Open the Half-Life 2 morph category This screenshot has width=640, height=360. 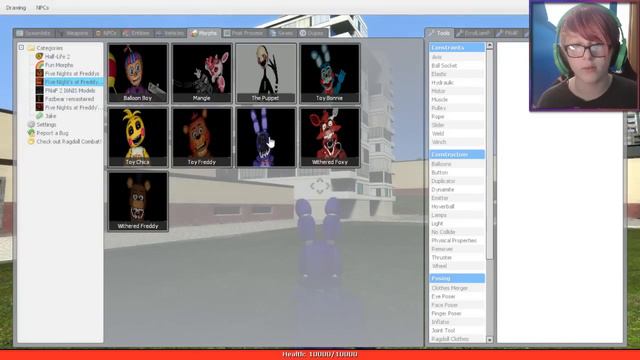coord(57,56)
